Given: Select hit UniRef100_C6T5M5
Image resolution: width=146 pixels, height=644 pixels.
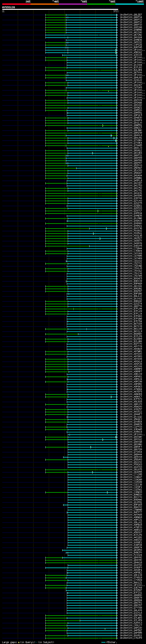Looking at the screenshot, I should [x=131, y=256].
